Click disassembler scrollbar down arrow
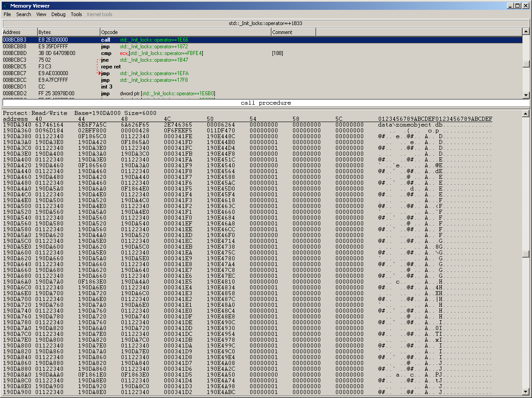 526,95
